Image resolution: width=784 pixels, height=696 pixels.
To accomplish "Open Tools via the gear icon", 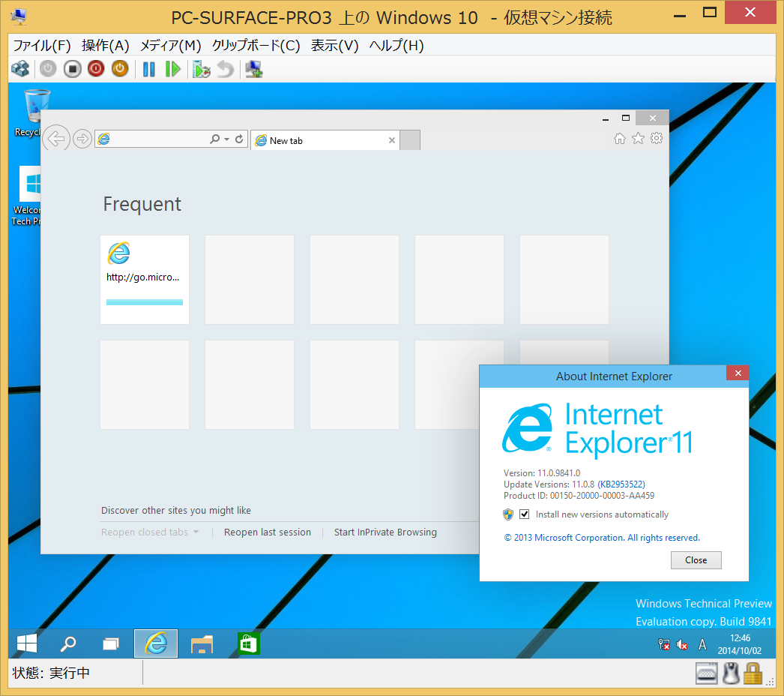I will (656, 138).
